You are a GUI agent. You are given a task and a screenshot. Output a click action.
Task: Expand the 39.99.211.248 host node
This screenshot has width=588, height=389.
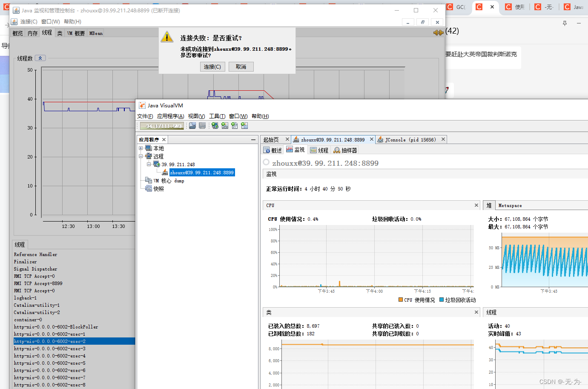(149, 164)
